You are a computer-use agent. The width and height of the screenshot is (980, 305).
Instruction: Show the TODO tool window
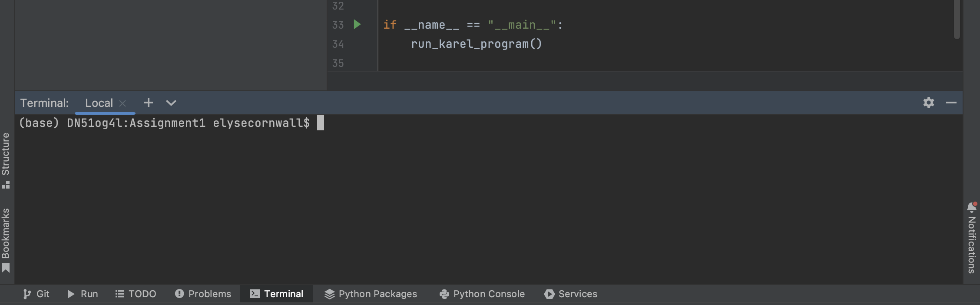(136, 294)
